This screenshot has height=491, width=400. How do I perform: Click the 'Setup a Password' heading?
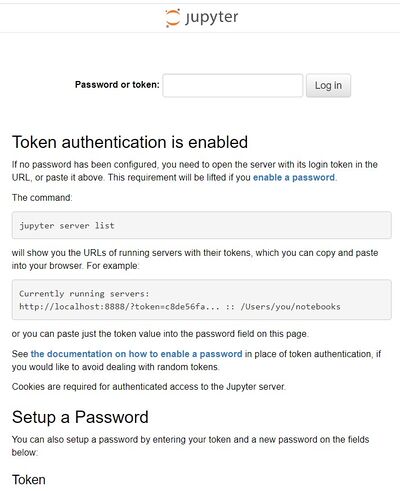tap(80, 417)
